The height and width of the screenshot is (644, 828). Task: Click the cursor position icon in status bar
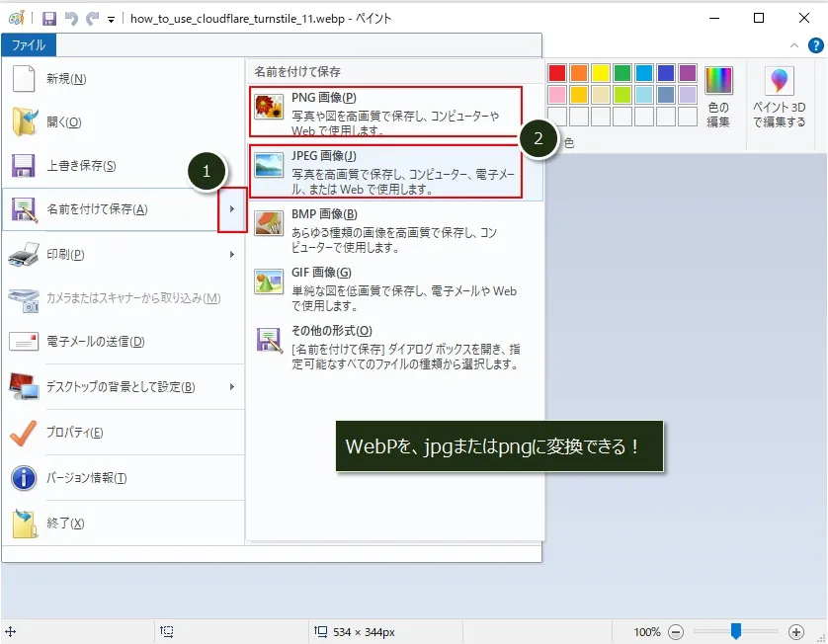[11, 631]
